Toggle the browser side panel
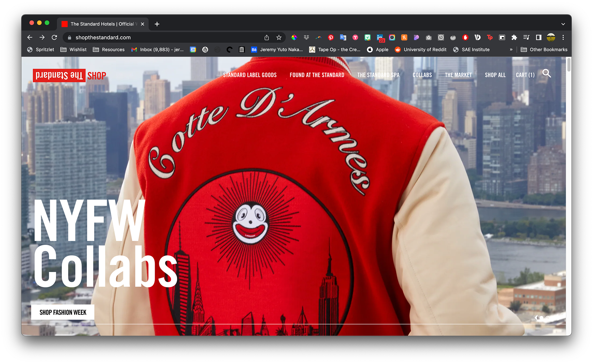The width and height of the screenshot is (593, 364). pyautogui.click(x=539, y=38)
